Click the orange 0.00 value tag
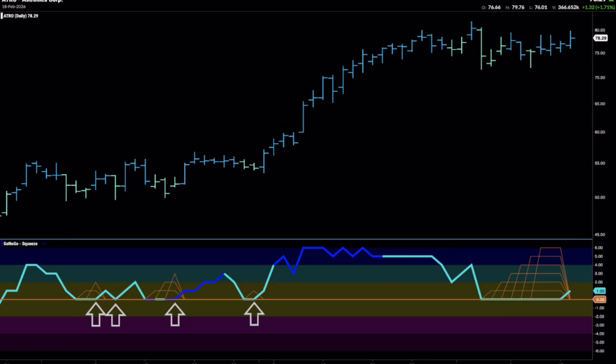The image size is (616, 364). [600, 300]
